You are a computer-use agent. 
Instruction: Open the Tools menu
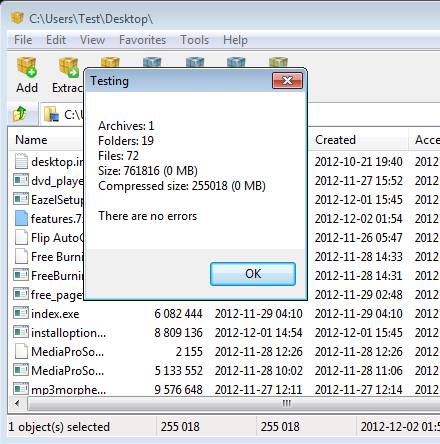coord(194,40)
